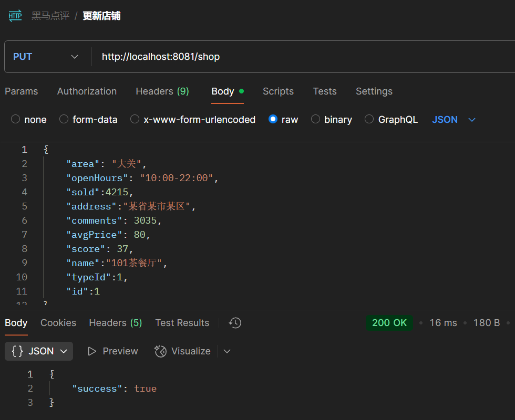
Task: Choose the GraphQL body option
Action: (x=369, y=120)
